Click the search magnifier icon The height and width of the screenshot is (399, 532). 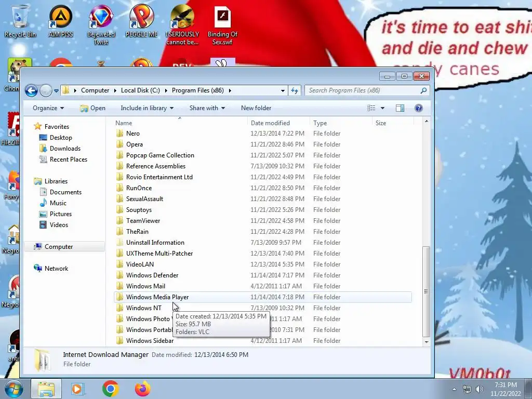point(423,90)
